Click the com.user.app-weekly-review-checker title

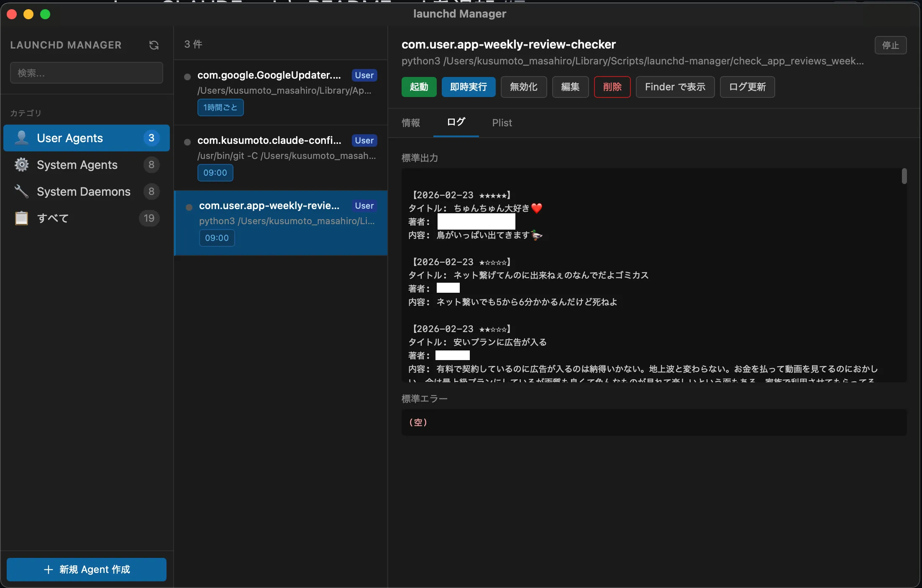coord(509,44)
